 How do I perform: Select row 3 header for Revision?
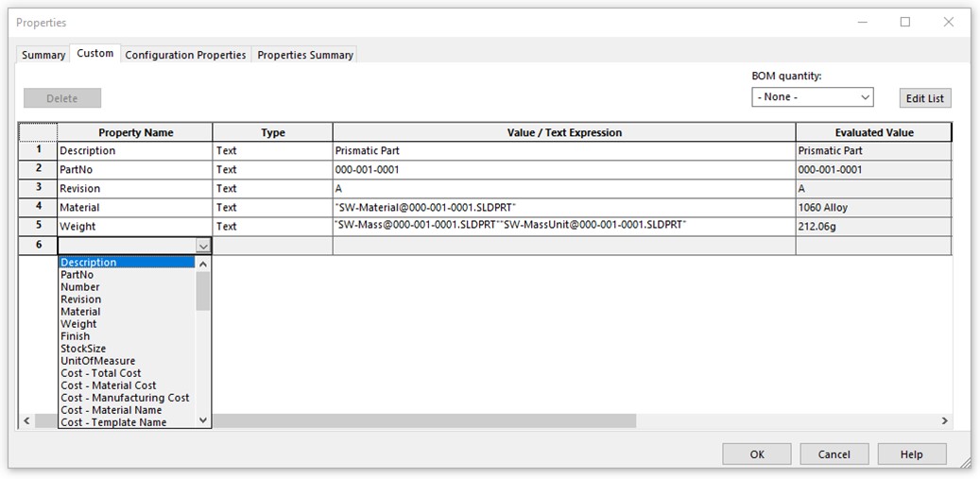38,188
